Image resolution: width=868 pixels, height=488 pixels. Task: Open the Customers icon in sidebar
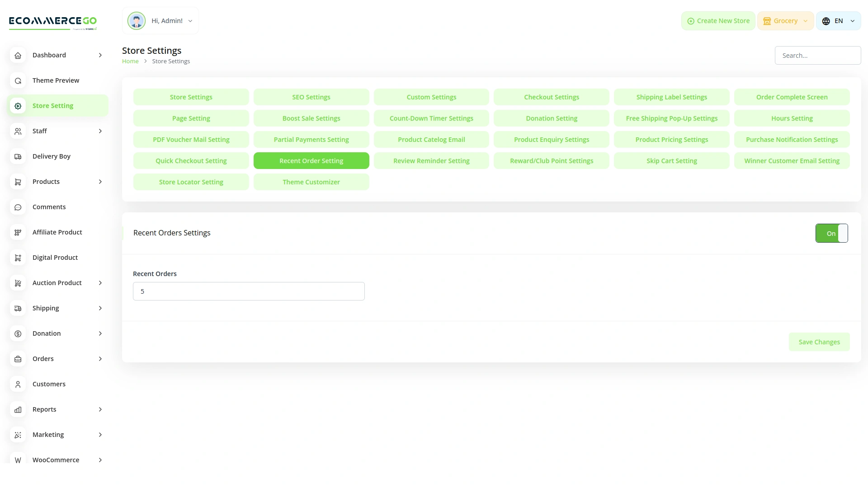coord(18,384)
